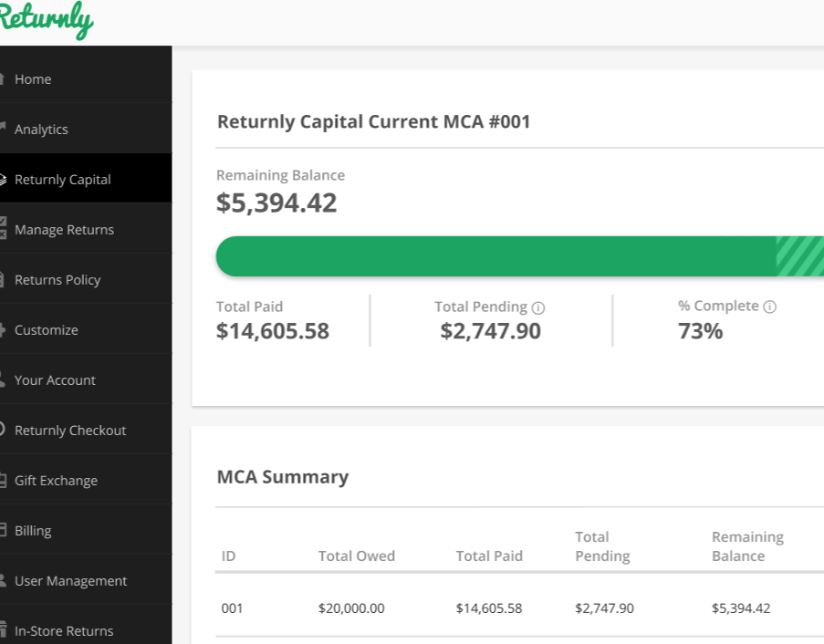Image resolution: width=824 pixels, height=644 pixels.
Task: Click the Your Account person icon
Action: coord(2,379)
